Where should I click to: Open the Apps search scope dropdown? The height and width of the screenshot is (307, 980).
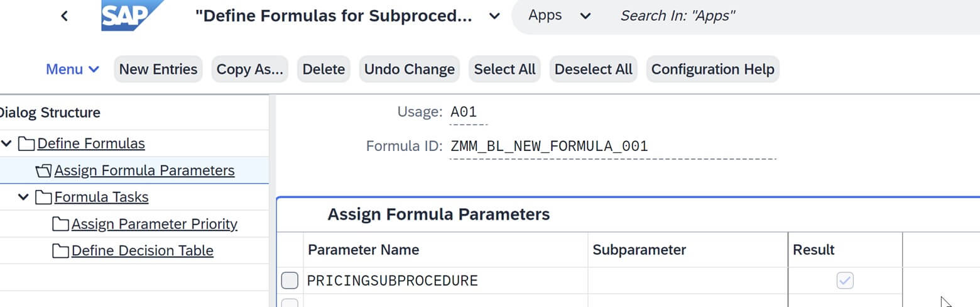[x=585, y=16]
